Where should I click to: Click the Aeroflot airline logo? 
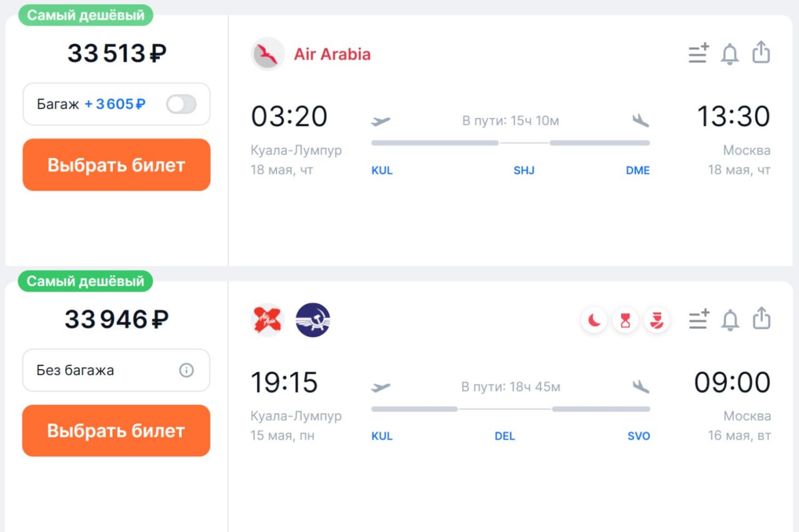click(313, 321)
